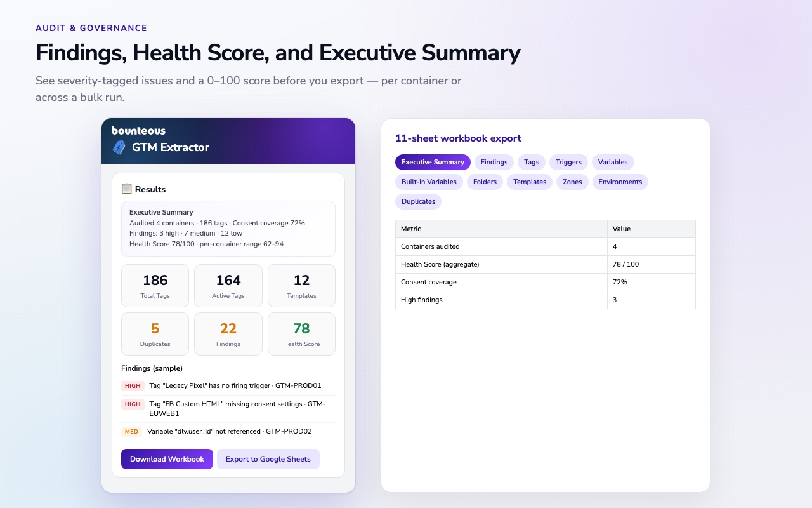This screenshot has height=508, width=812.
Task: Click the 186 Total Tags card
Action: pyautogui.click(x=155, y=286)
